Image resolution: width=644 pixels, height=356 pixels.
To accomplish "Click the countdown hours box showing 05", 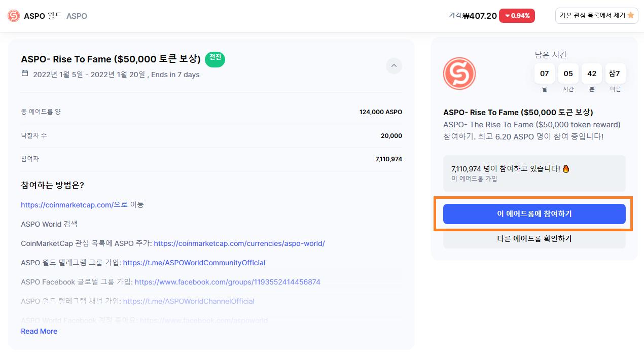I will tap(568, 74).
